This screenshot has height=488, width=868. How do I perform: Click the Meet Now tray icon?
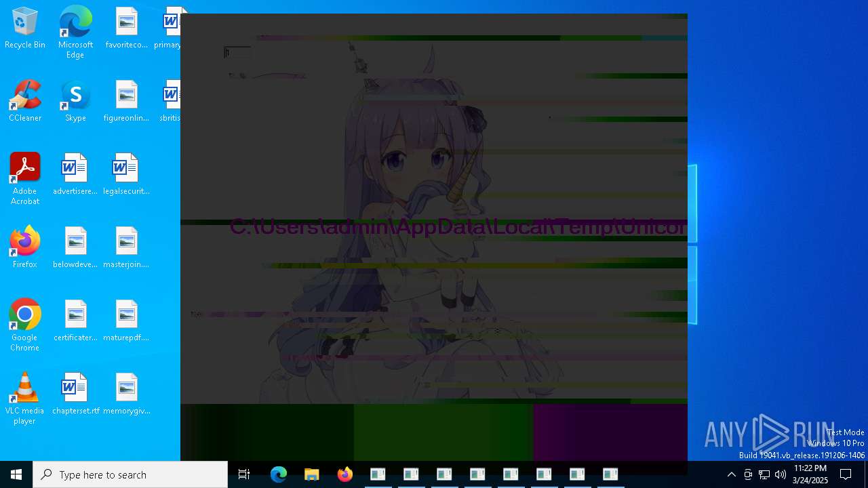[x=748, y=474]
